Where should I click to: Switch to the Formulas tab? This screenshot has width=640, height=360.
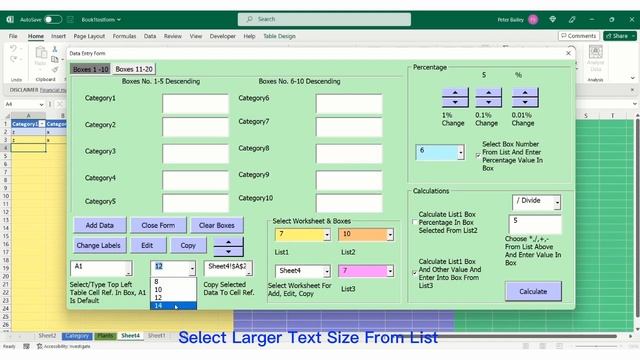[124, 36]
